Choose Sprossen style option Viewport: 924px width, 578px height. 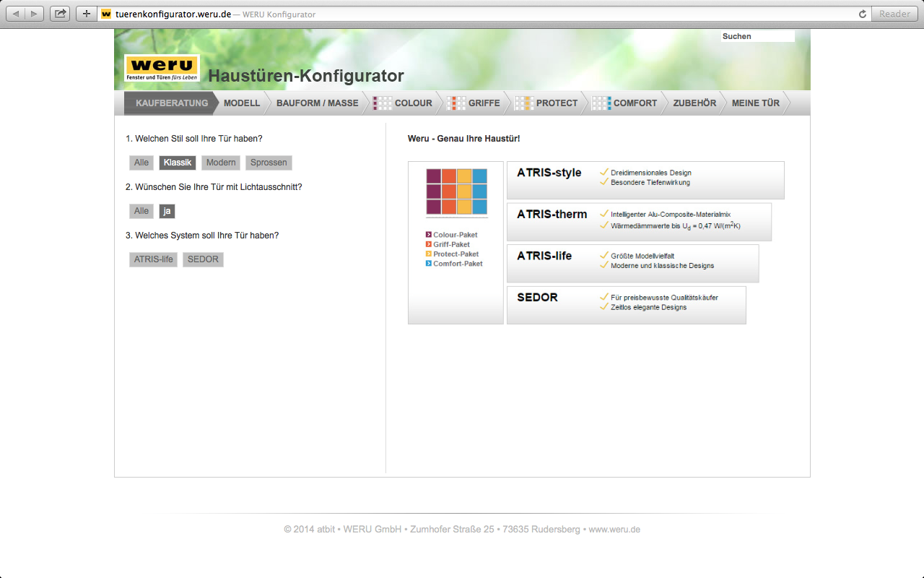(269, 163)
